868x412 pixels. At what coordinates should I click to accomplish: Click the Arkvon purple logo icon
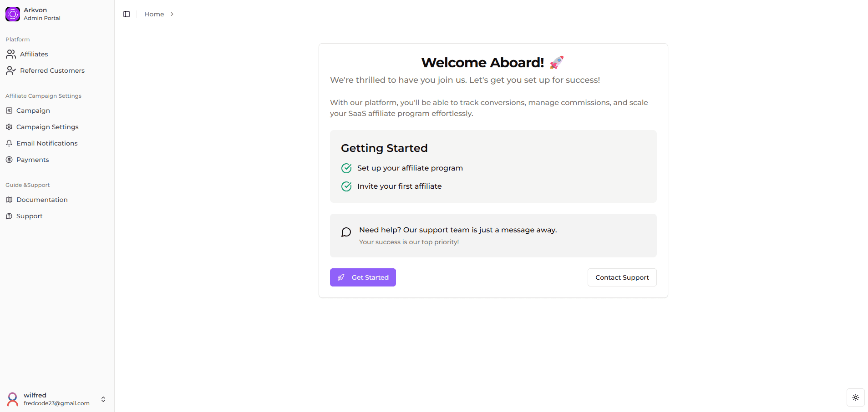[13, 14]
